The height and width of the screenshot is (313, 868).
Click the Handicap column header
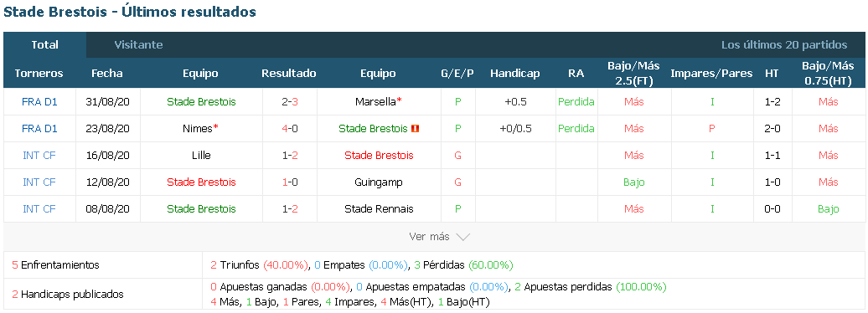(x=514, y=74)
